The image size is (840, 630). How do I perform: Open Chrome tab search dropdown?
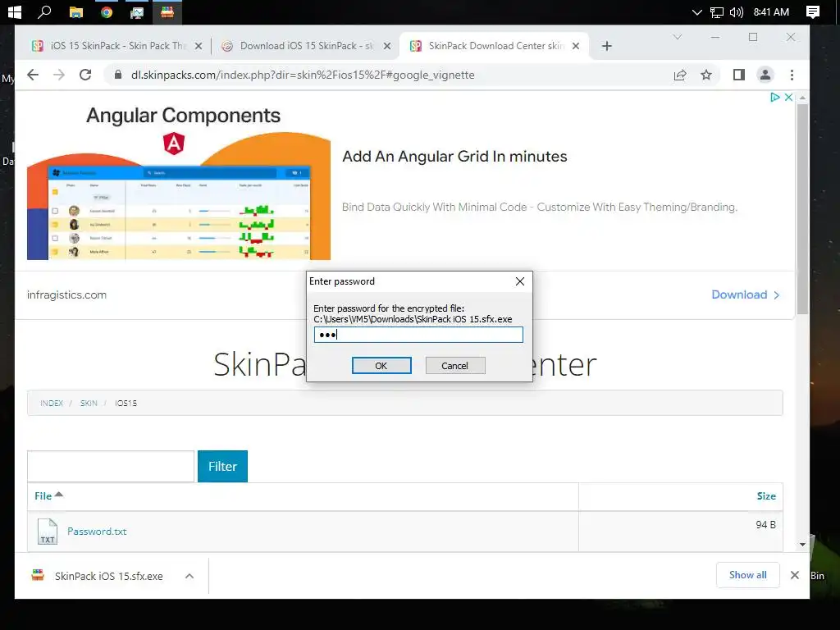[677, 37]
